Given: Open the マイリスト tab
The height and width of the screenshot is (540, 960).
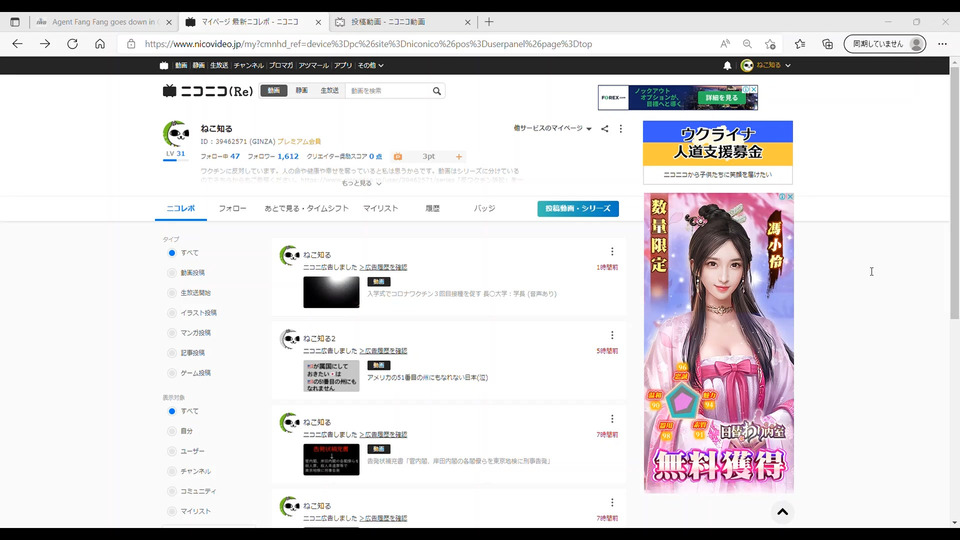Looking at the screenshot, I should click(380, 209).
